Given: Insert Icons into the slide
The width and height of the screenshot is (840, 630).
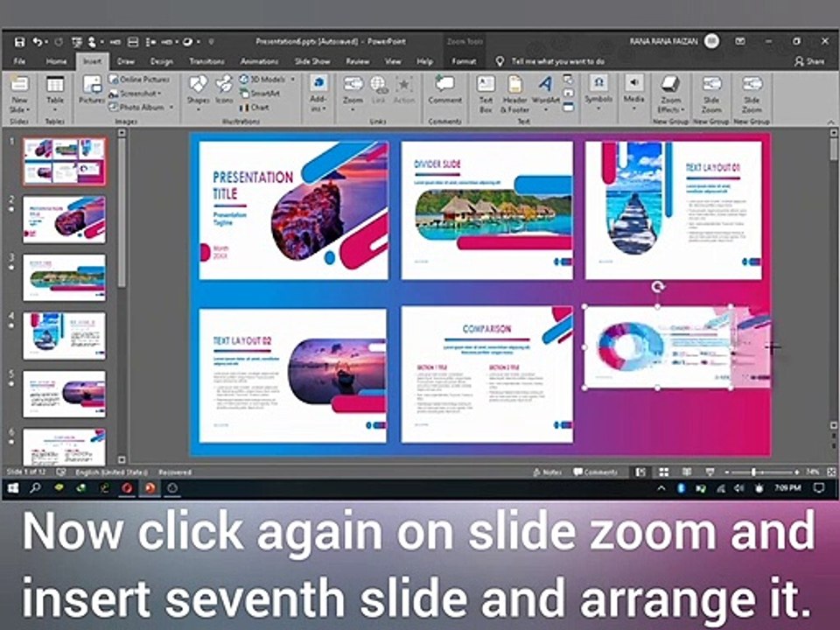Looking at the screenshot, I should tap(224, 90).
